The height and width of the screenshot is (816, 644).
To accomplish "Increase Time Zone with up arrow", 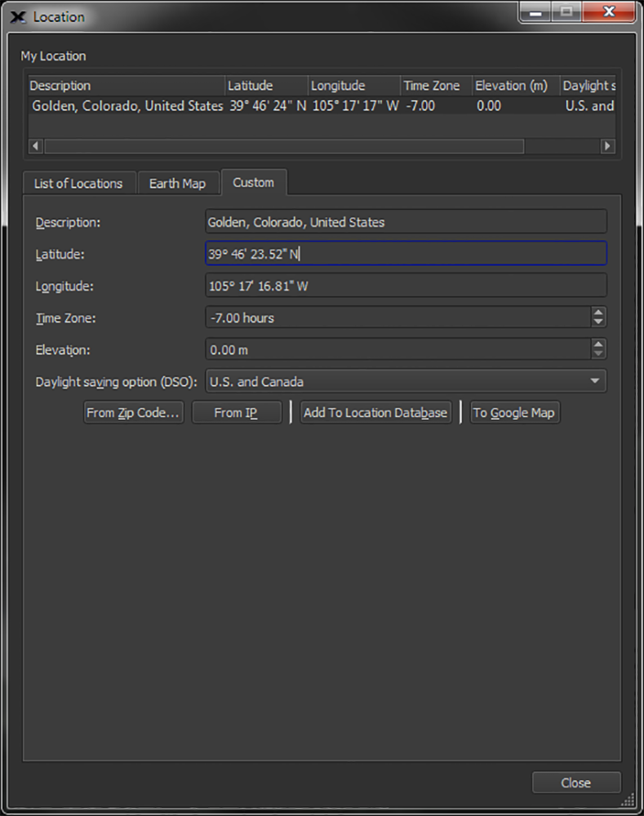I will pyautogui.click(x=598, y=313).
